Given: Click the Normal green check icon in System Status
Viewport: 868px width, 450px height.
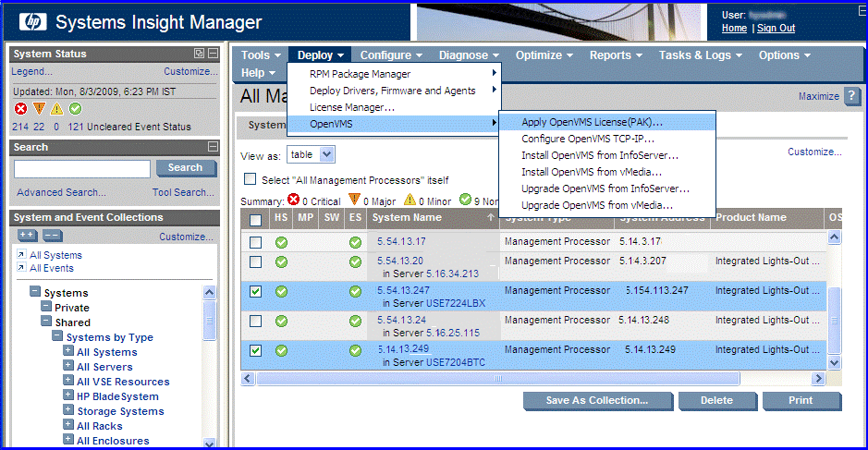Looking at the screenshot, I should pos(75,108).
